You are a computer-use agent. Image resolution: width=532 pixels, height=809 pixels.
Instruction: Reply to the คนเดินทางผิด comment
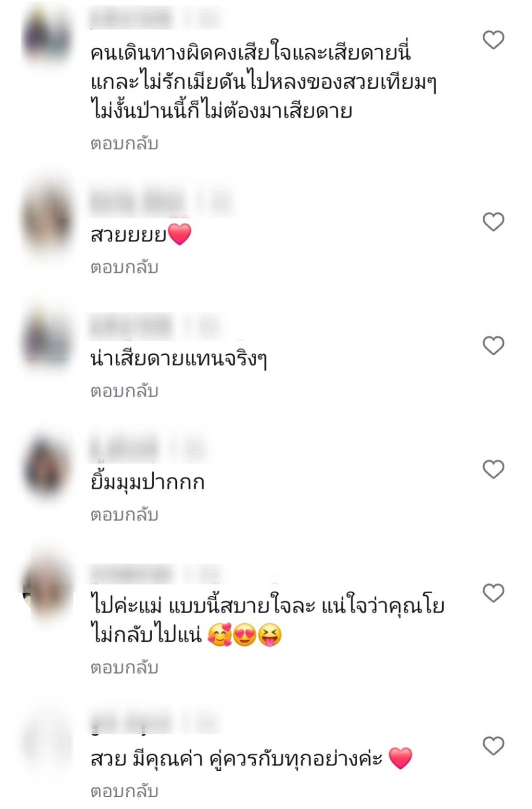click(x=125, y=144)
